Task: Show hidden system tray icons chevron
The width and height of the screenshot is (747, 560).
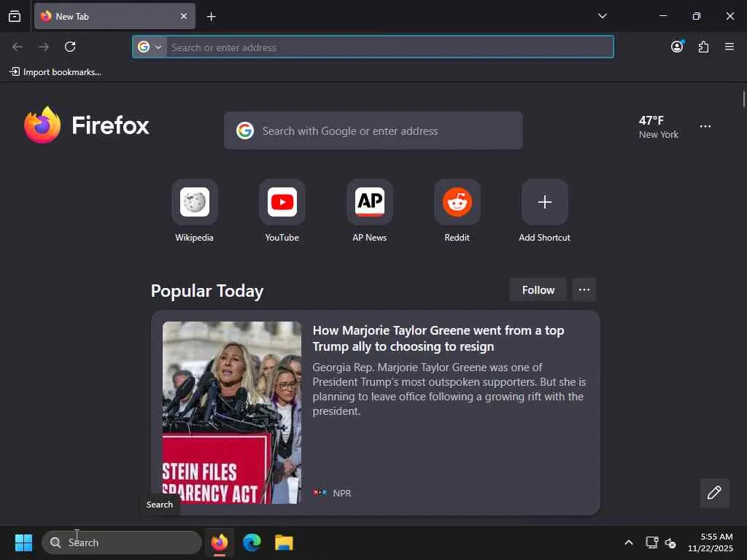Action: tap(629, 542)
